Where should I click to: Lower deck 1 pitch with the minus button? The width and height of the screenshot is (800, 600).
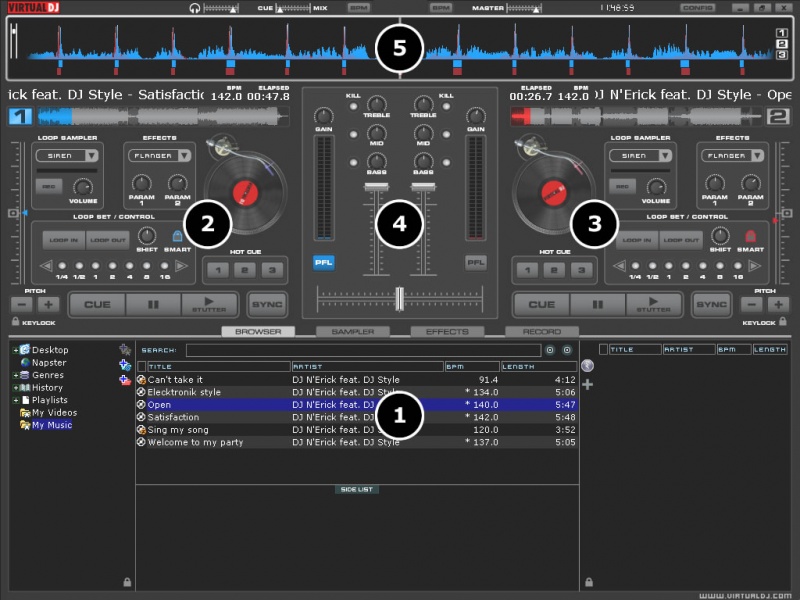22,305
